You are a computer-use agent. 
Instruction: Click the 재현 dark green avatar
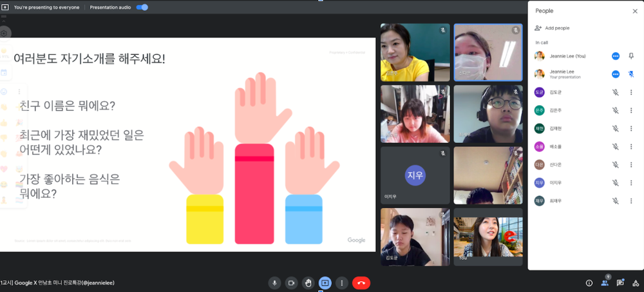(539, 128)
